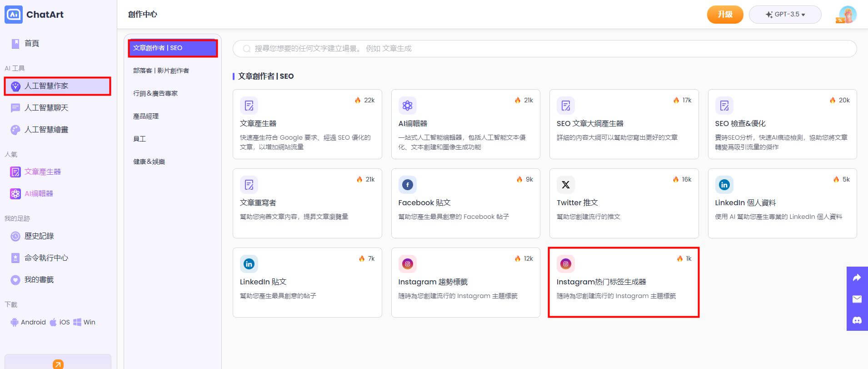The image size is (868, 369).
Task: Click the SEO 檢查&優化 icon
Action: (x=724, y=106)
